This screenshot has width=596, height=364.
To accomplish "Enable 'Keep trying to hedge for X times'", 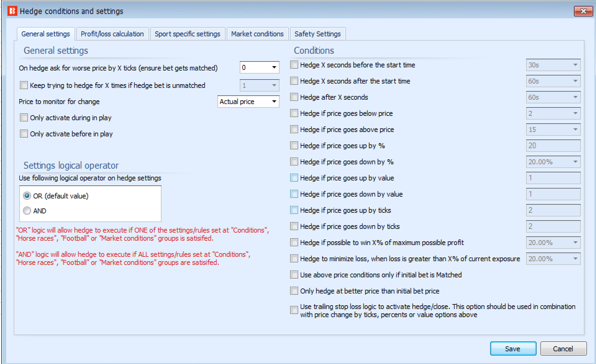I will coord(24,85).
